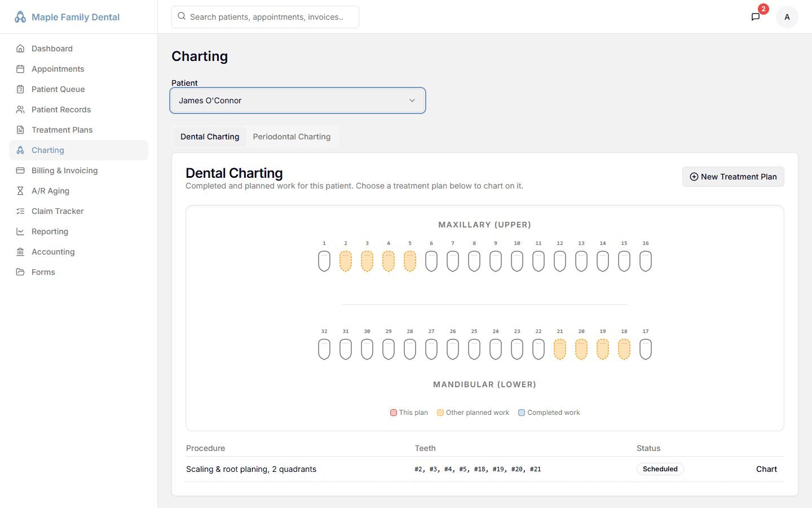This screenshot has height=508, width=812.
Task: Select lower tooth number 17
Action: coord(646,349)
